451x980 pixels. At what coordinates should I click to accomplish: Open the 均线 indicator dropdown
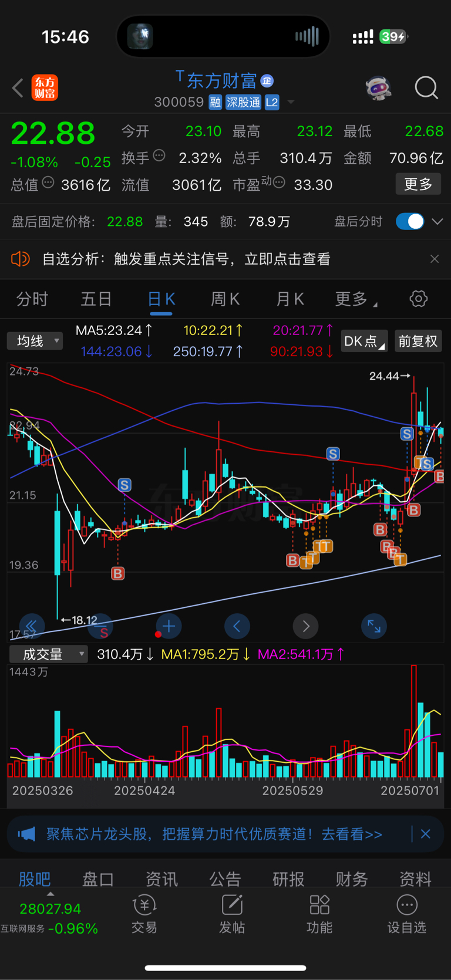35,341
